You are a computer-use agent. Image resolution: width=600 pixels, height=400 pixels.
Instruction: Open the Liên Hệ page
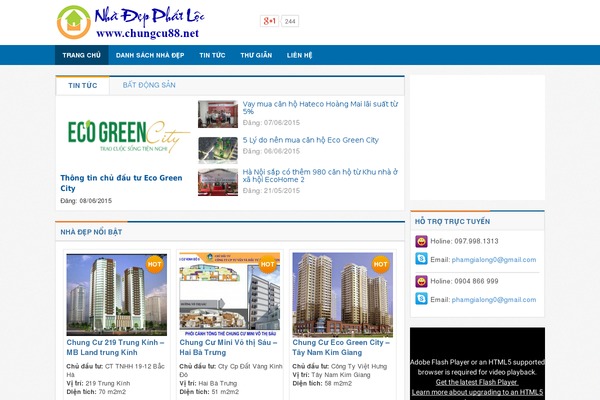click(x=300, y=55)
